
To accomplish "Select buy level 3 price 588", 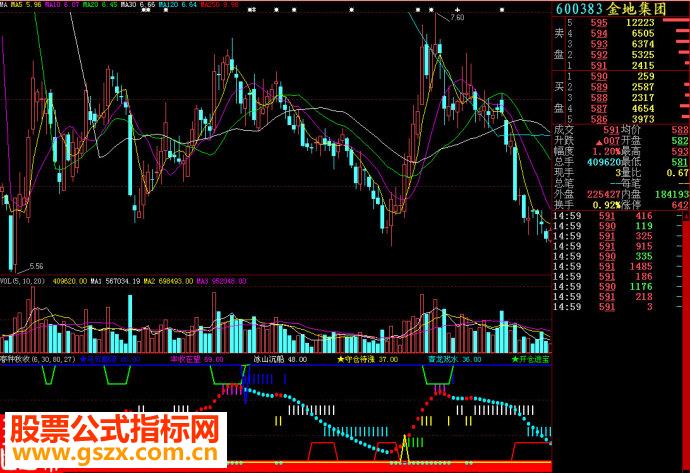I will (x=599, y=98).
